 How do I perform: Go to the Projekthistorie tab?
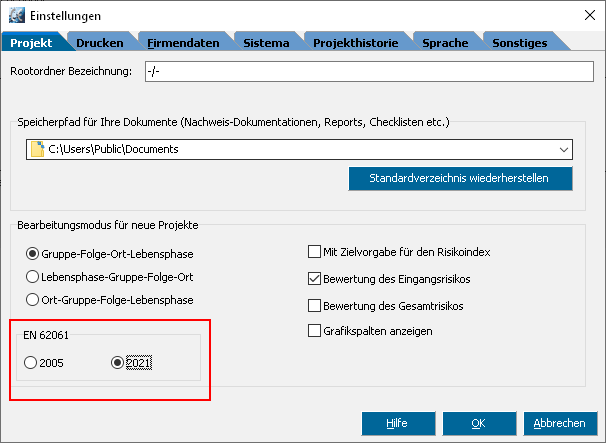click(355, 43)
